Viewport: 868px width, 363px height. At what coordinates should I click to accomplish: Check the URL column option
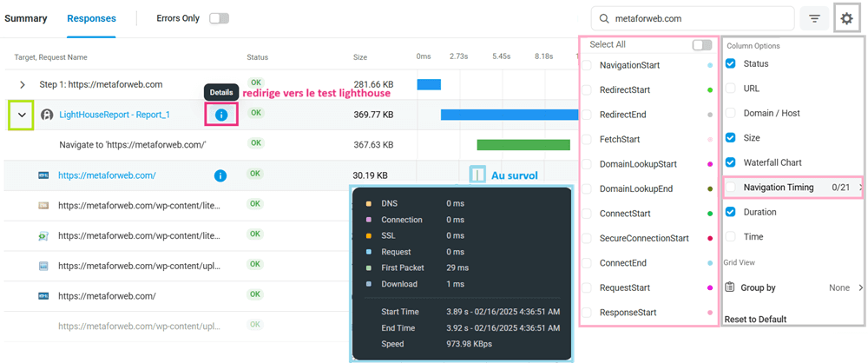pyautogui.click(x=731, y=88)
